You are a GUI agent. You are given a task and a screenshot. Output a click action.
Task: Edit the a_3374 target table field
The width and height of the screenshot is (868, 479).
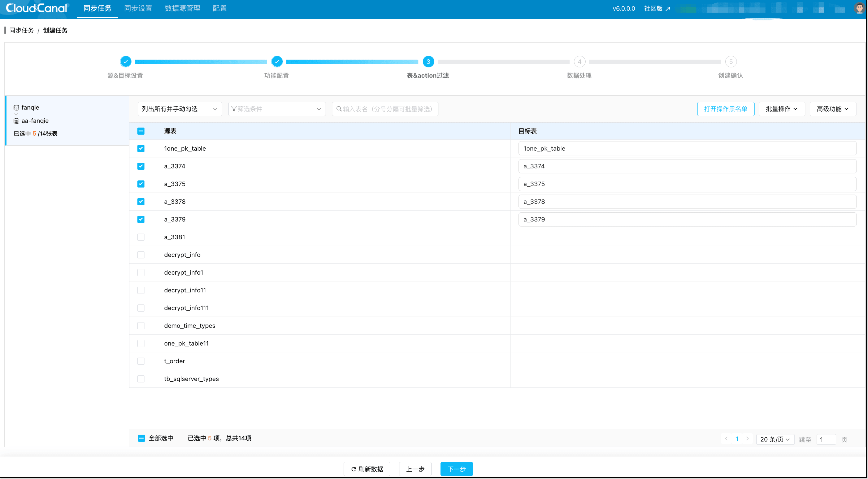tap(687, 166)
